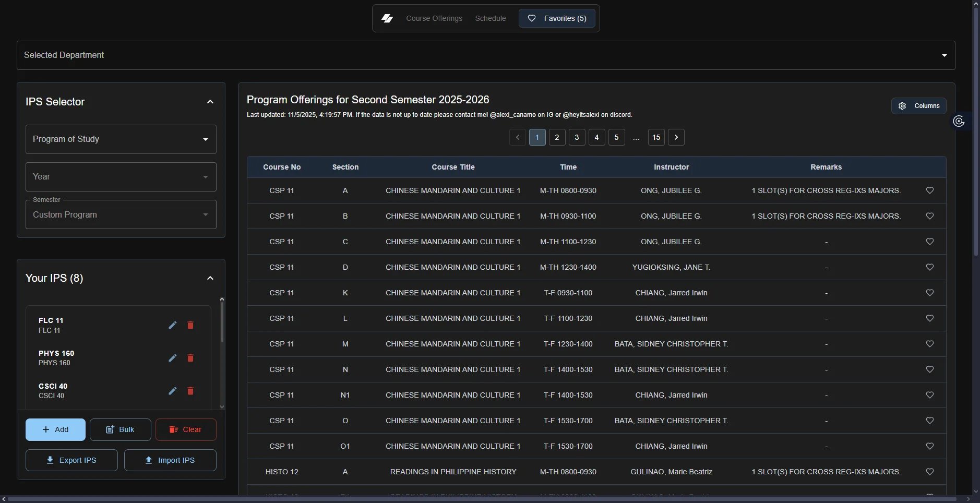980x503 pixels.
Task: Delete PHYS 160 using its trash icon
Action: [190, 358]
